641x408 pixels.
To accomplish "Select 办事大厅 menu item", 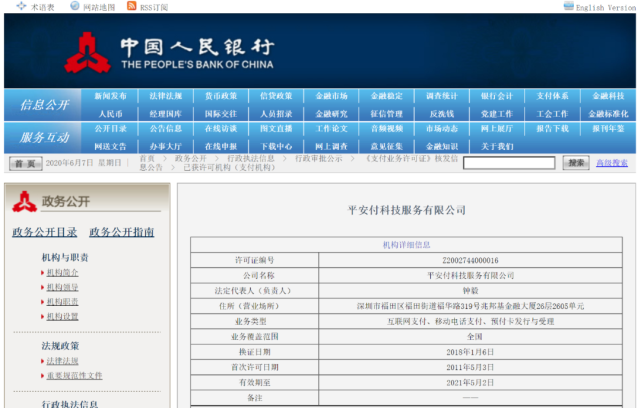I will pyautogui.click(x=166, y=146).
